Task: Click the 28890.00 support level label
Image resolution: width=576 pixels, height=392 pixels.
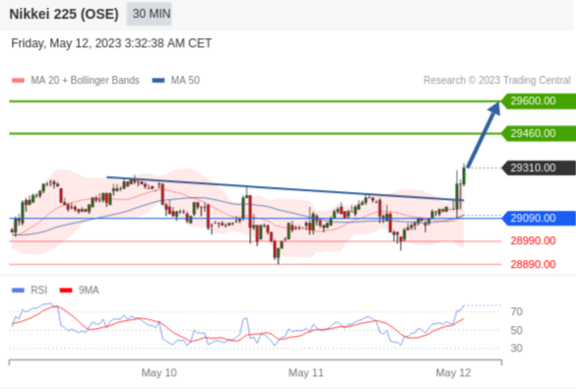Action: click(533, 264)
